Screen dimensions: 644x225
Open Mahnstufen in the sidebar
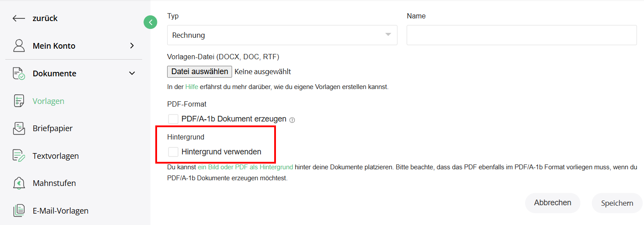[x=54, y=183]
